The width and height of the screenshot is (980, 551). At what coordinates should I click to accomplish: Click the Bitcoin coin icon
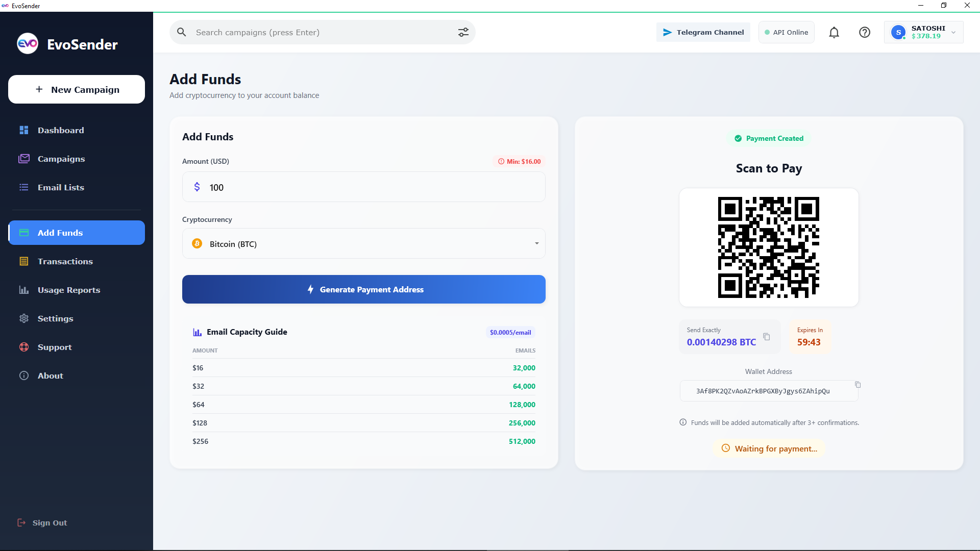point(197,244)
